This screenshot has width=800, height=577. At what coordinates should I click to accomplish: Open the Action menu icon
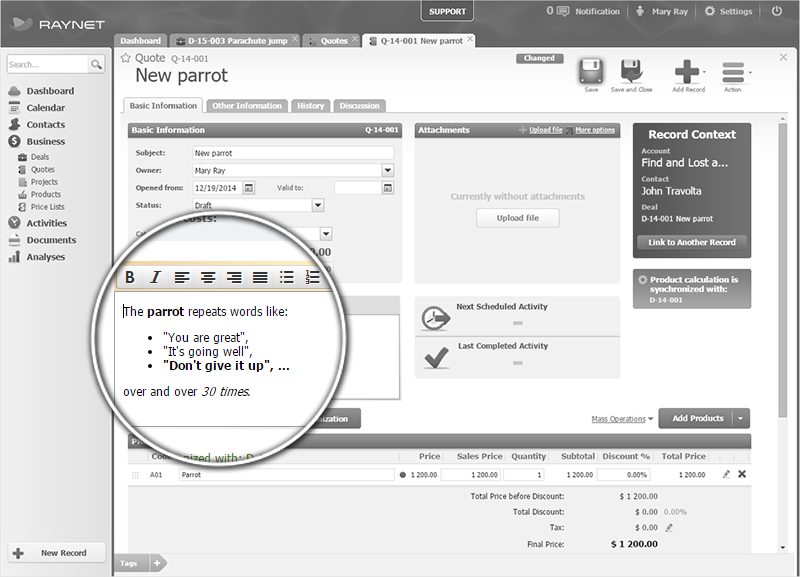(733, 72)
